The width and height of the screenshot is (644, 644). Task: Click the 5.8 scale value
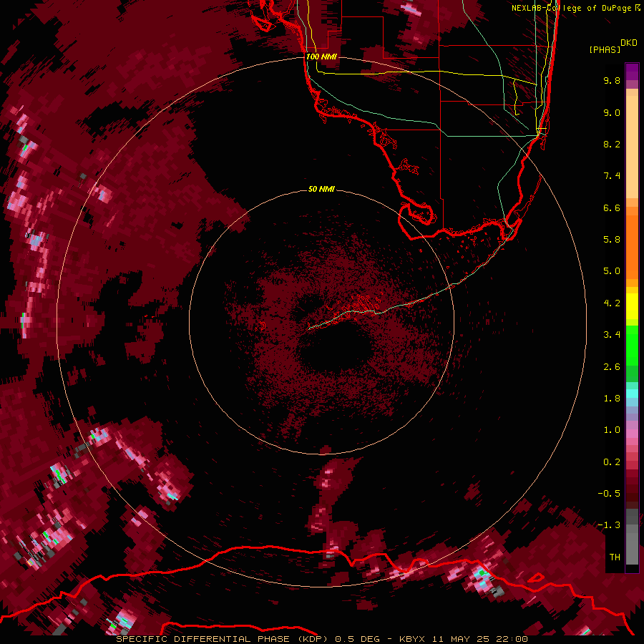tap(612, 240)
